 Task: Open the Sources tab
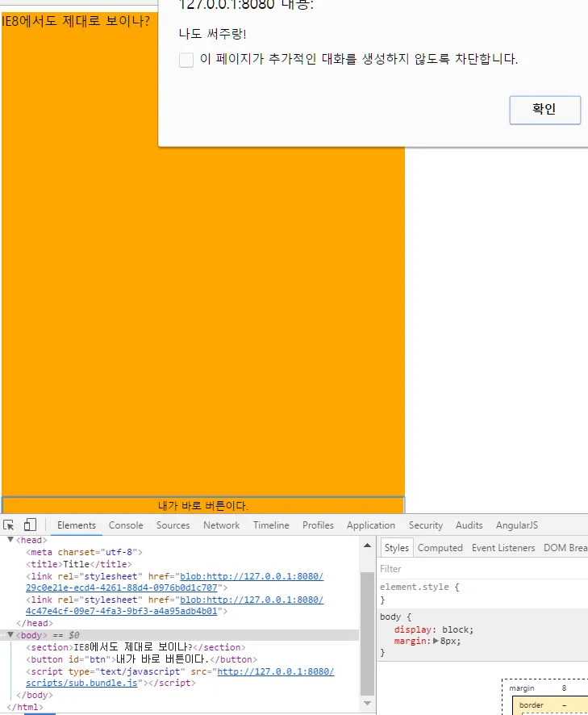click(x=173, y=525)
